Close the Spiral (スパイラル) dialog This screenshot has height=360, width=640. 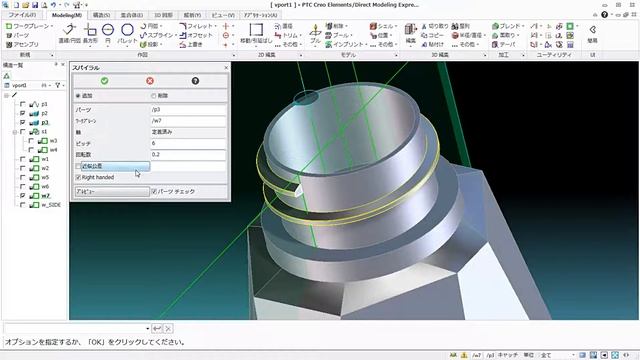[226, 68]
